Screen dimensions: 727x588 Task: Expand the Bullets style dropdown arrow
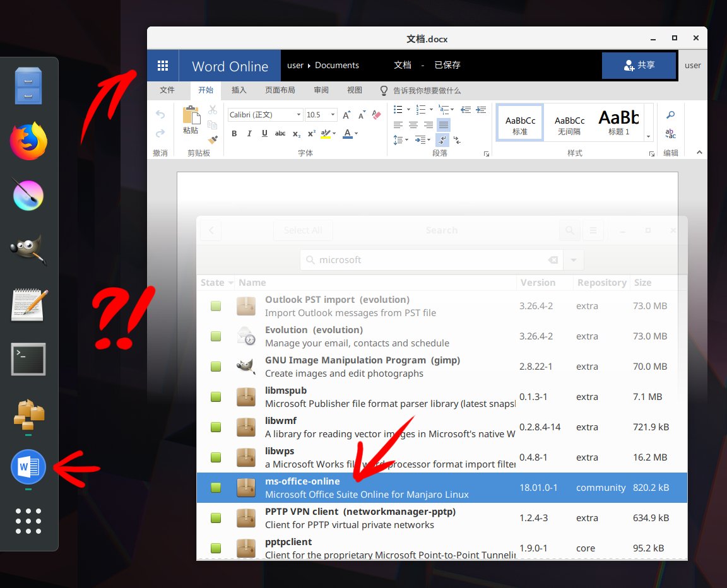tap(408, 110)
